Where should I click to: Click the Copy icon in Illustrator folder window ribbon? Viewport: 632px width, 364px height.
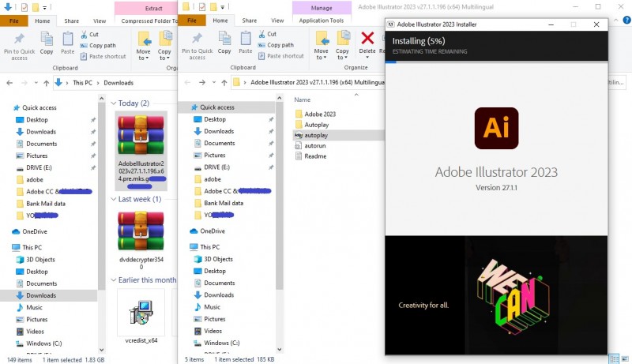pyautogui.click(x=224, y=43)
